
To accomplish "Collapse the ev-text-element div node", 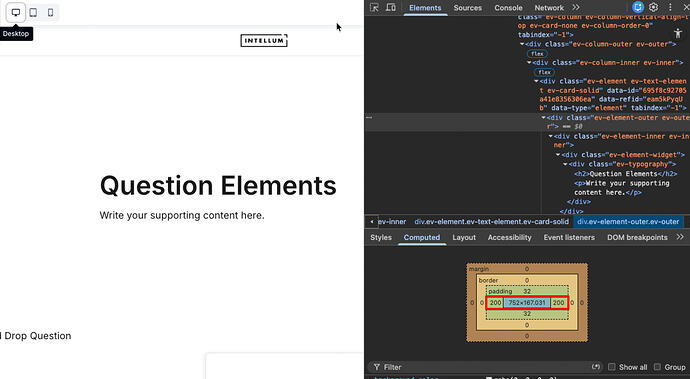I will click(536, 81).
